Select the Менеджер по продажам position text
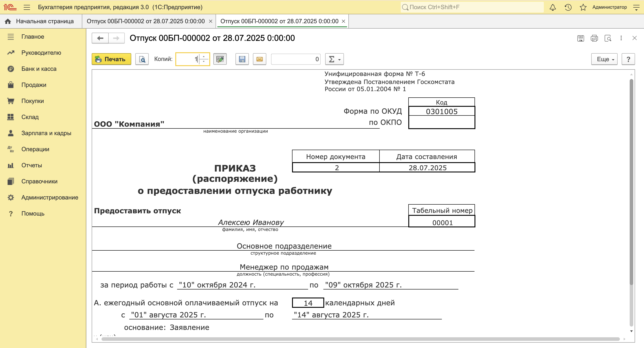 [284, 267]
